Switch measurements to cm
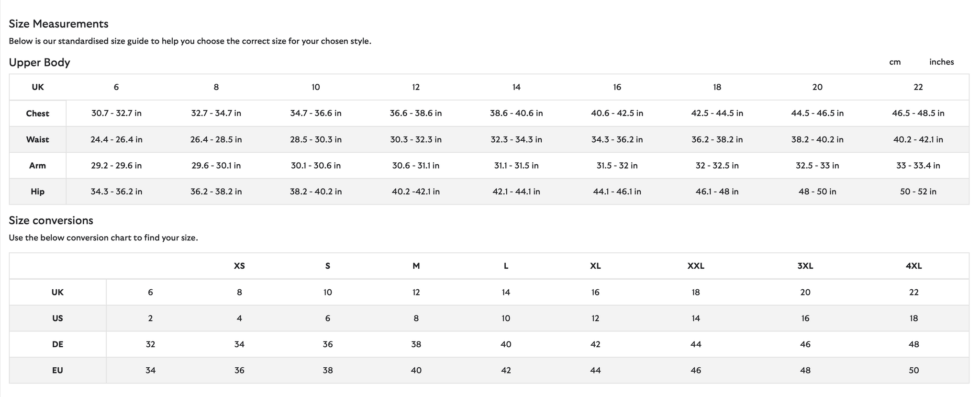The height and width of the screenshot is (397, 980). pos(895,62)
